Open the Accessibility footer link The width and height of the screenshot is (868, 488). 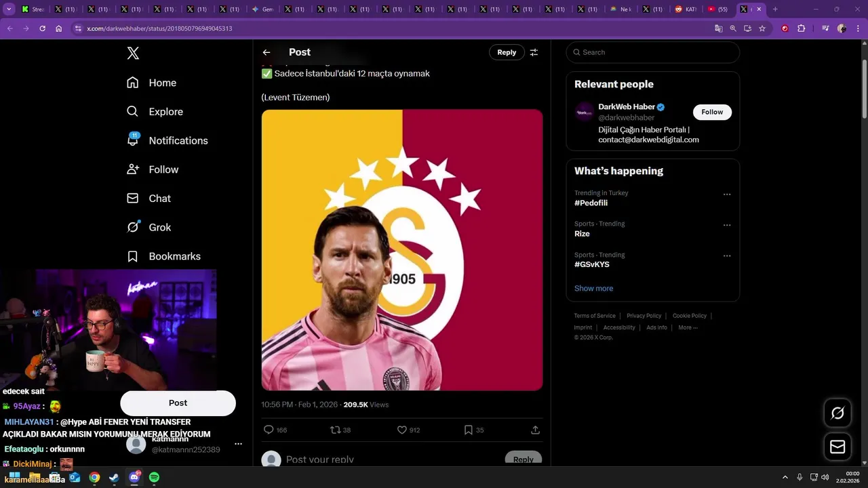click(x=619, y=327)
